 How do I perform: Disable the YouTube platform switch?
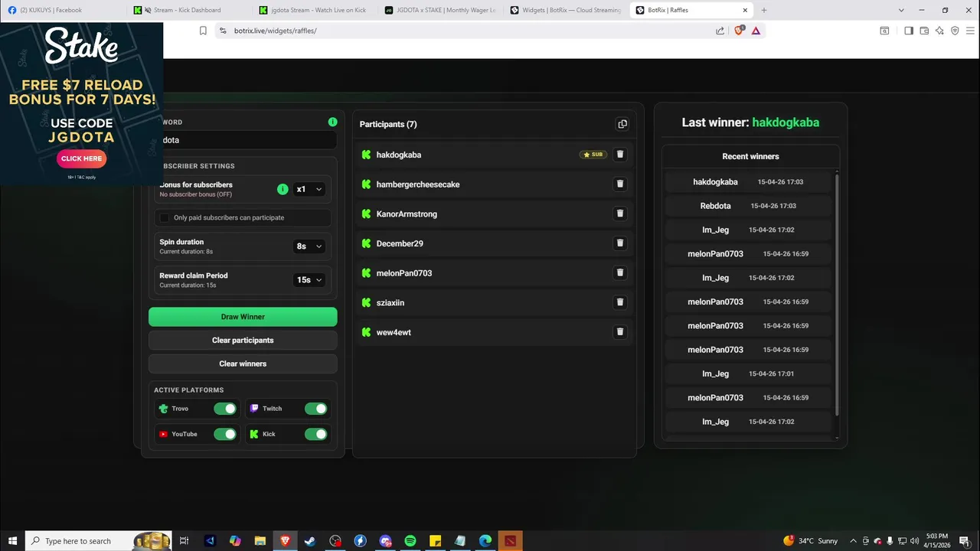(x=225, y=434)
